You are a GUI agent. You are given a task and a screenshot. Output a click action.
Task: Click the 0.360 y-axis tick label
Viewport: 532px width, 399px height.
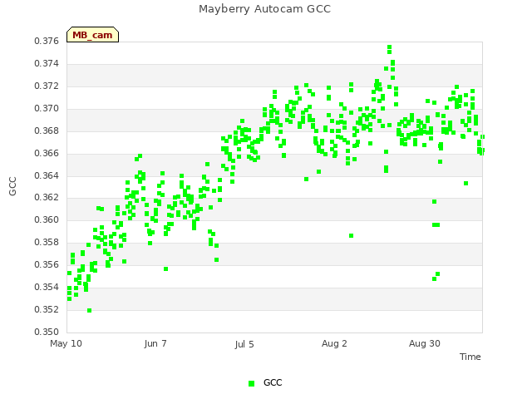[47, 219]
